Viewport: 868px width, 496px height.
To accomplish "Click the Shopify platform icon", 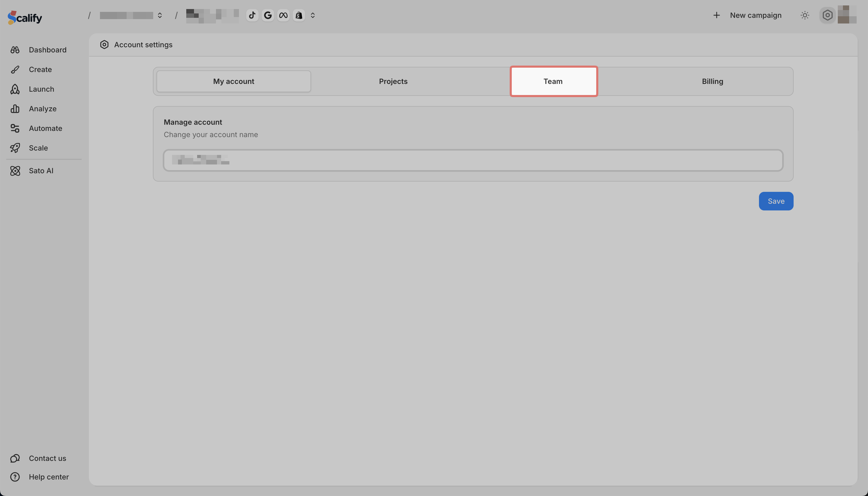I will 299,15.
